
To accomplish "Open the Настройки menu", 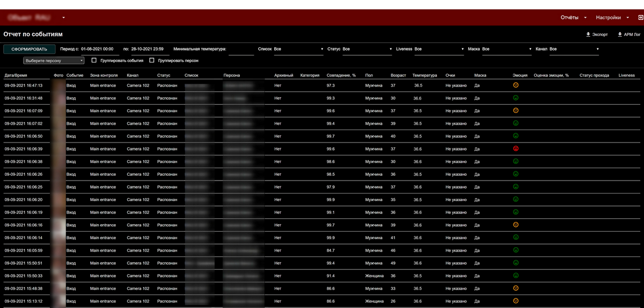I will (612, 18).
